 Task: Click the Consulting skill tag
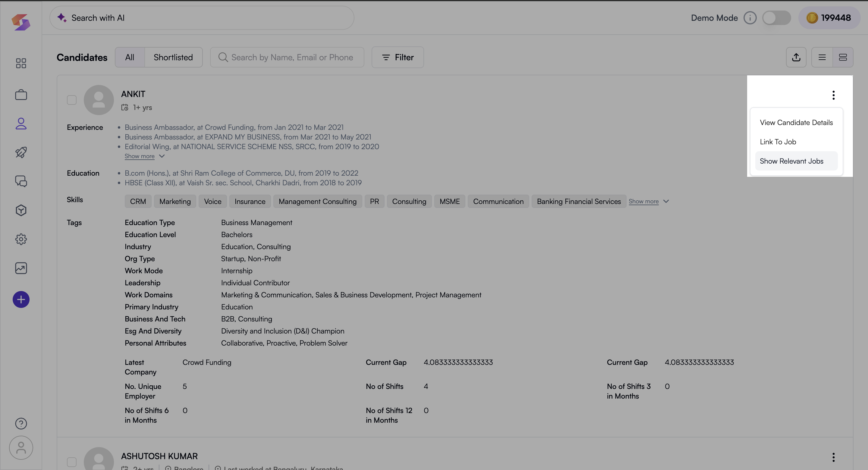[x=409, y=202]
